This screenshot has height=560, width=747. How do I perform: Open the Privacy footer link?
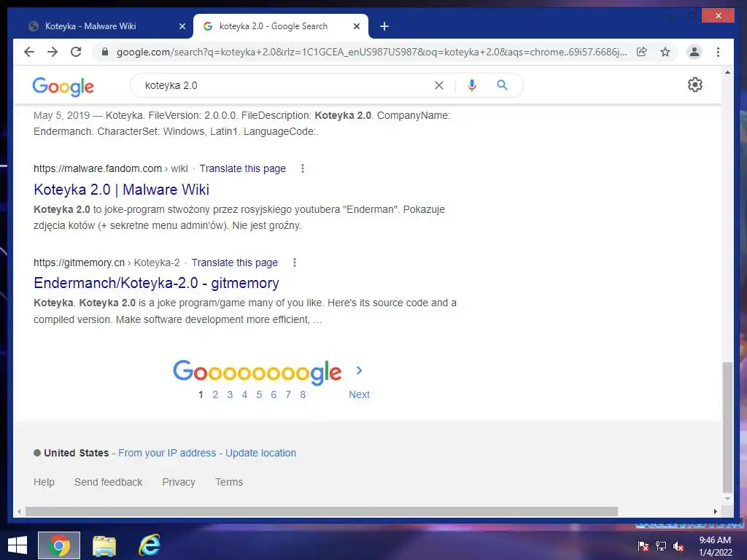click(x=179, y=482)
